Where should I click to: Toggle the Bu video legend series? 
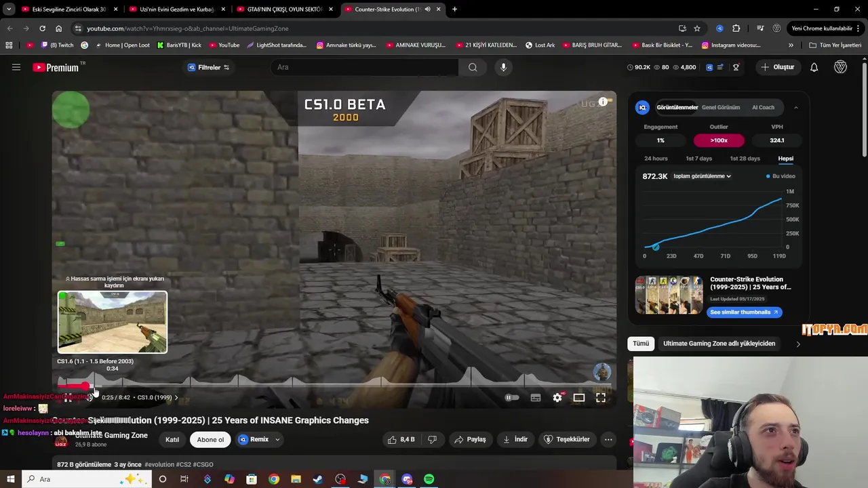(x=781, y=176)
